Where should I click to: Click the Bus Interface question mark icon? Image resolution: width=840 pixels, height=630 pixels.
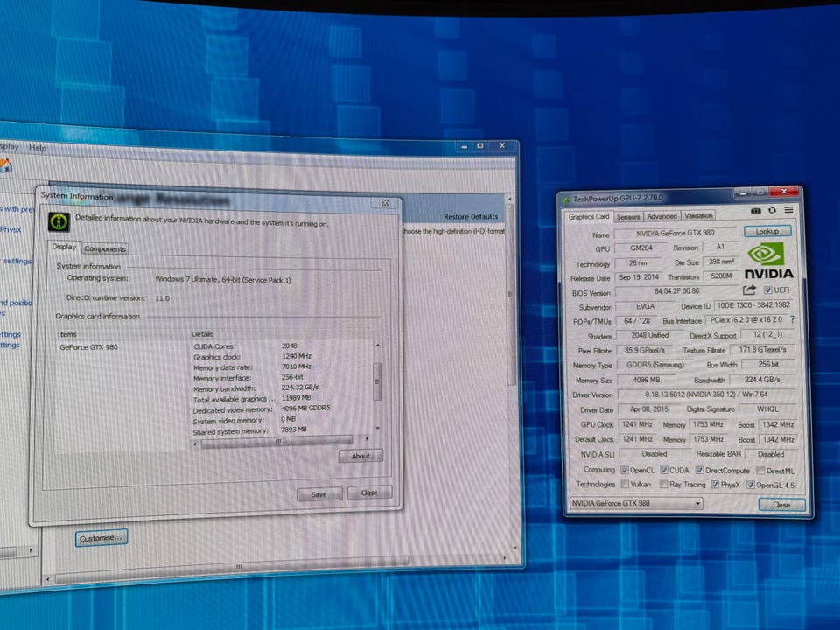(793, 320)
